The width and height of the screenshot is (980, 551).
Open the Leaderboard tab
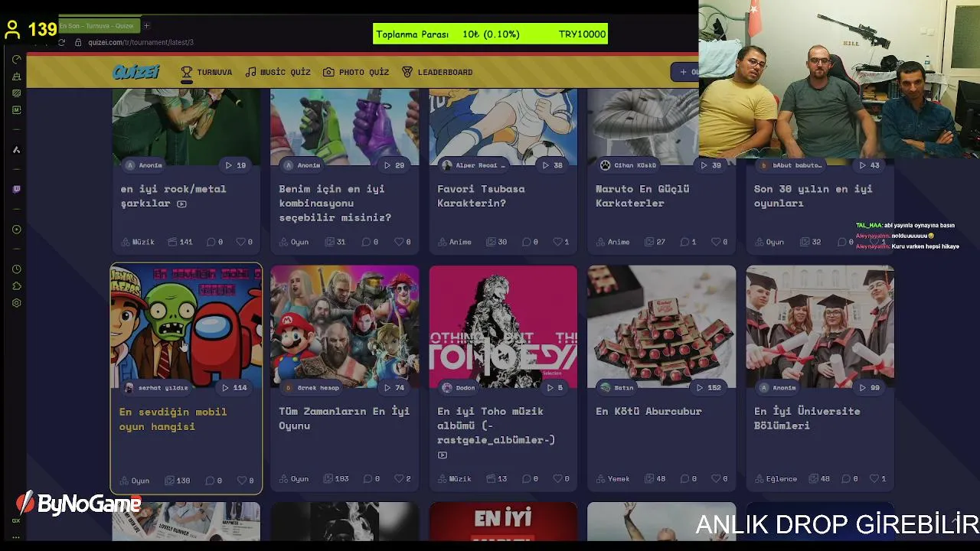[x=437, y=72]
